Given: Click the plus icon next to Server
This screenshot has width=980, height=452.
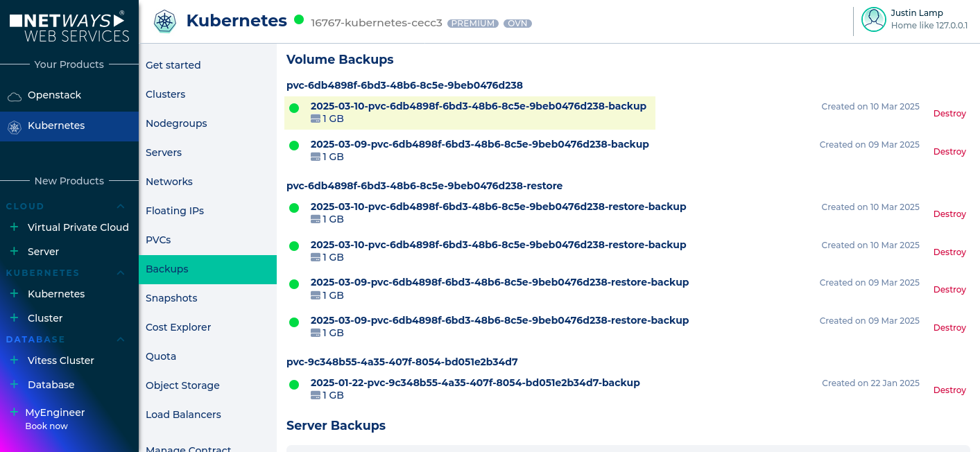Looking at the screenshot, I should [14, 251].
